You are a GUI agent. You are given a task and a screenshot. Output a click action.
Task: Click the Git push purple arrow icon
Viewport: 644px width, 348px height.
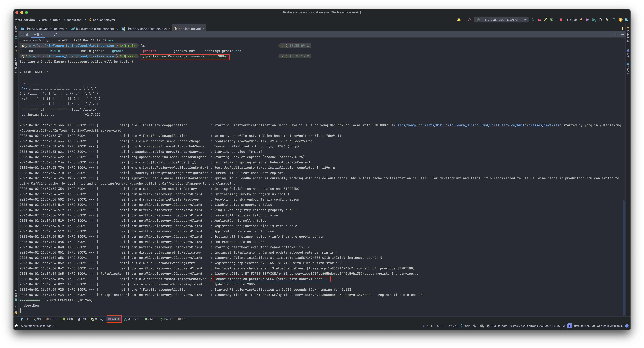587,20
